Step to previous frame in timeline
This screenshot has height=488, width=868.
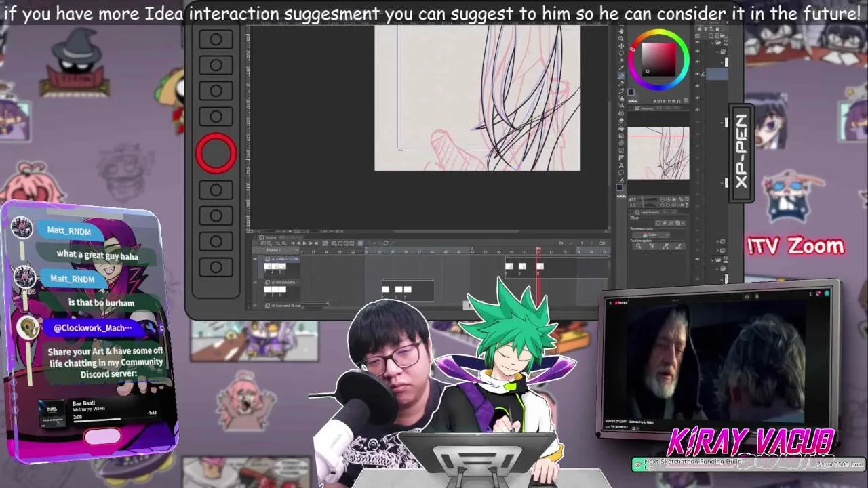coord(298,243)
